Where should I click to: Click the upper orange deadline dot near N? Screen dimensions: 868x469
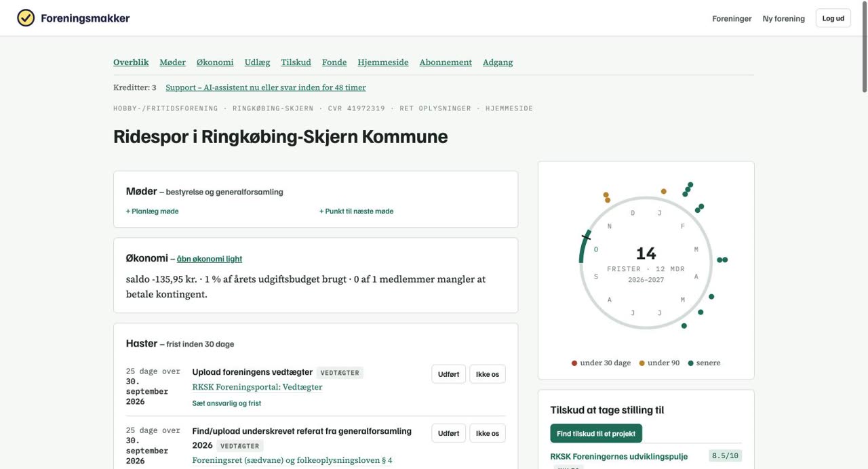click(x=606, y=195)
